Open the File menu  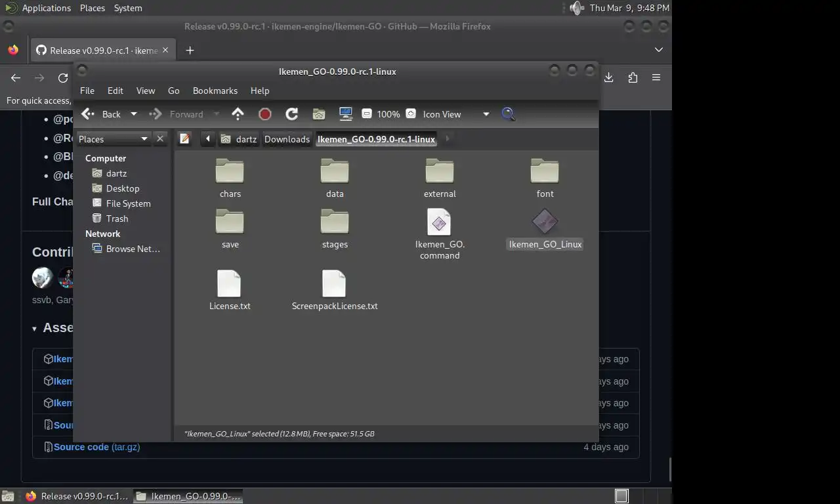tap(87, 91)
